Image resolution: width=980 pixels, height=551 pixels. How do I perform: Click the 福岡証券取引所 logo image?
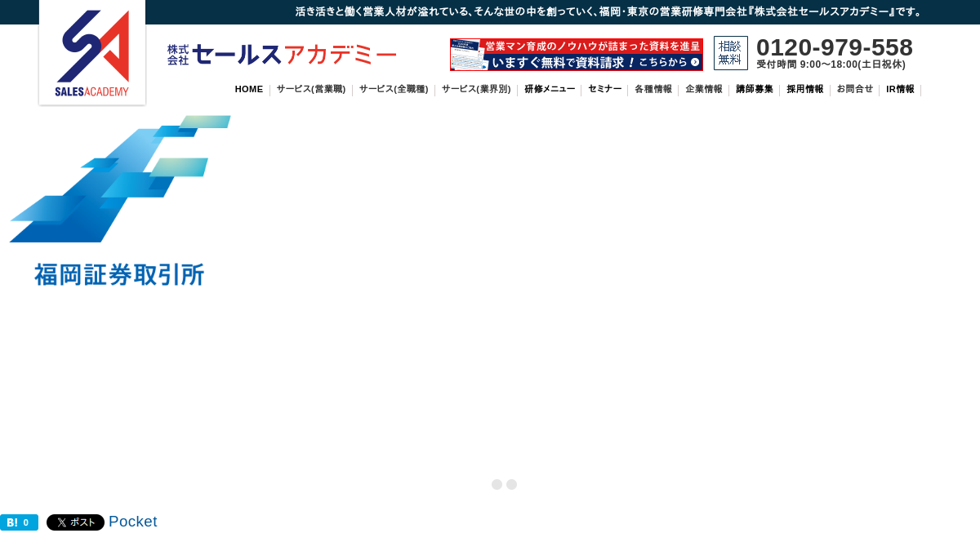120,201
